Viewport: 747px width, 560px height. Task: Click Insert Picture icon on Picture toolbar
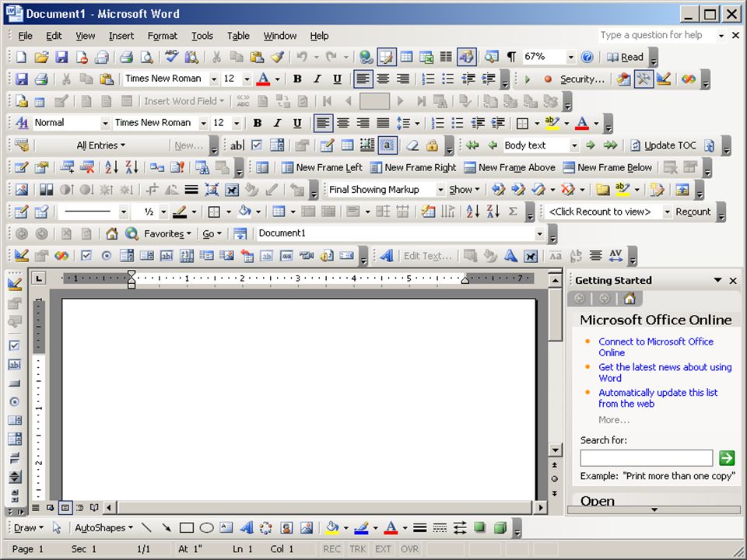tap(22, 190)
